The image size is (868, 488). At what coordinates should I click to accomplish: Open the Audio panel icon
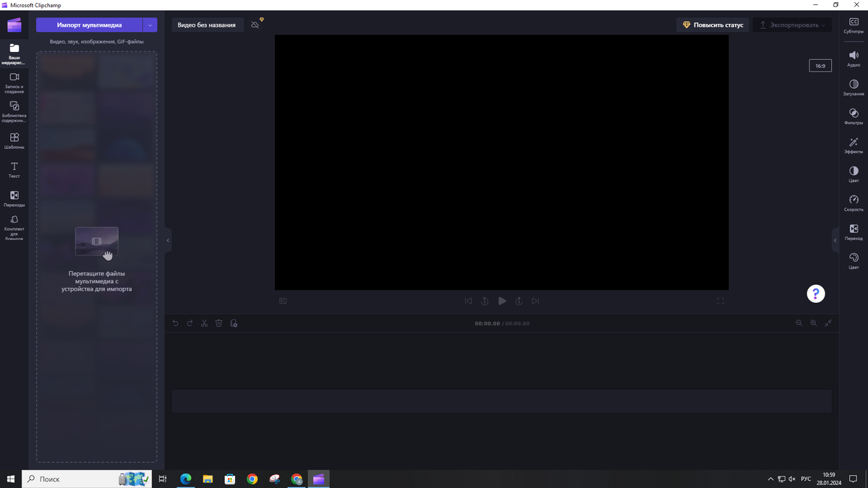(854, 59)
